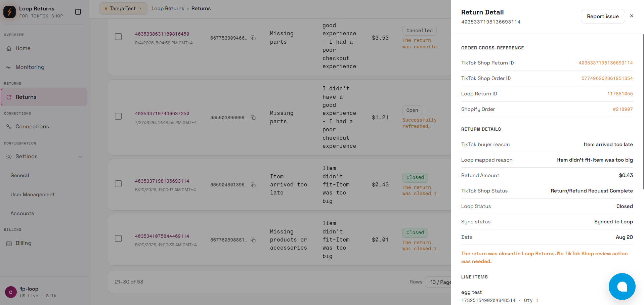Copy order ID 665904801396
The width and height of the screenshot is (644, 305).
pos(253,185)
